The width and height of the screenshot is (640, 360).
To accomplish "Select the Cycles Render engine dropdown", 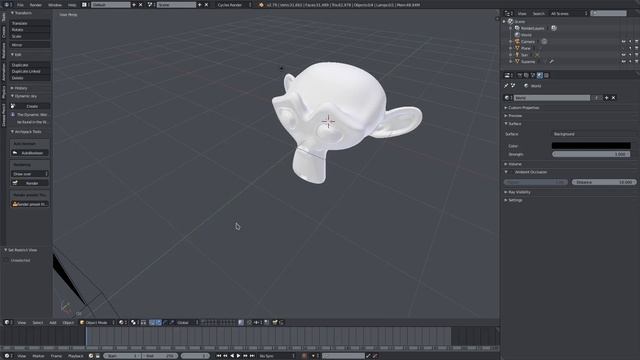I will coord(233,5).
